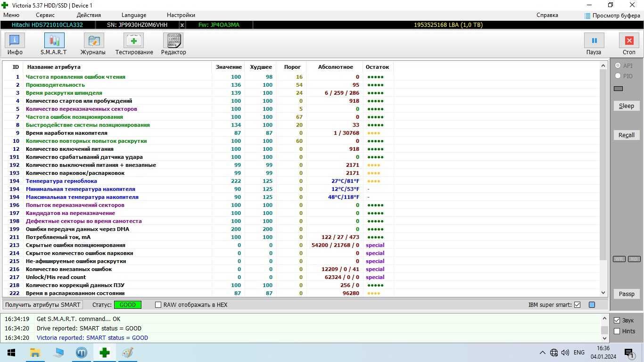The image size is (644, 362).
Task: Click the Просмотр буфера icon
Action: (x=587, y=16)
